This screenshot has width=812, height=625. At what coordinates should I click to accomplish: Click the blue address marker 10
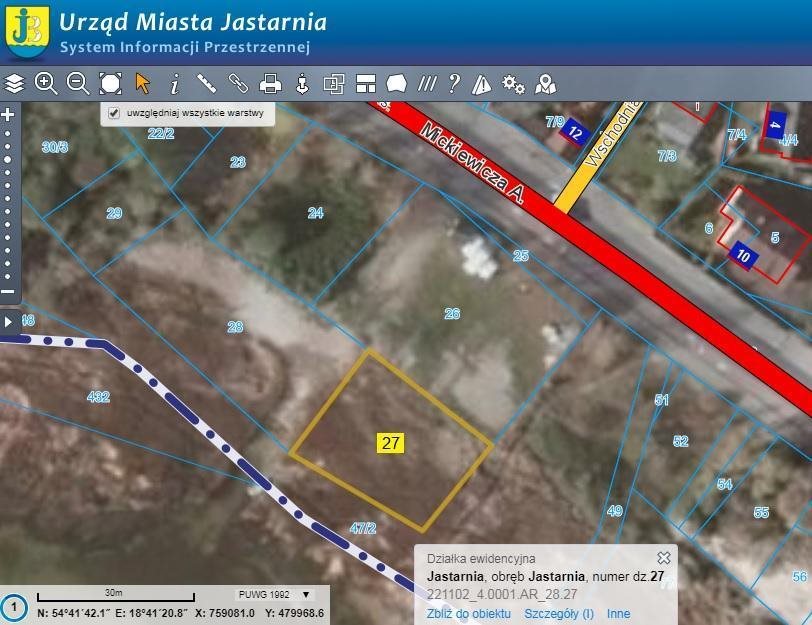point(743,255)
